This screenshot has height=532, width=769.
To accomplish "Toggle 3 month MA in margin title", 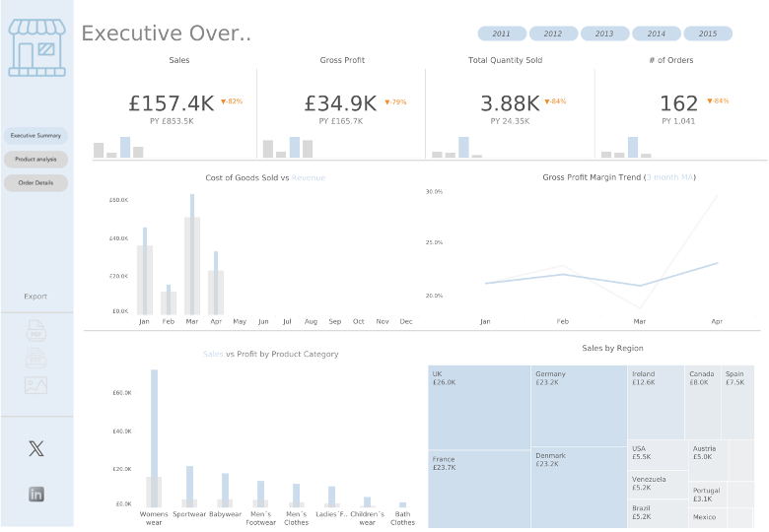I will click(x=669, y=178).
